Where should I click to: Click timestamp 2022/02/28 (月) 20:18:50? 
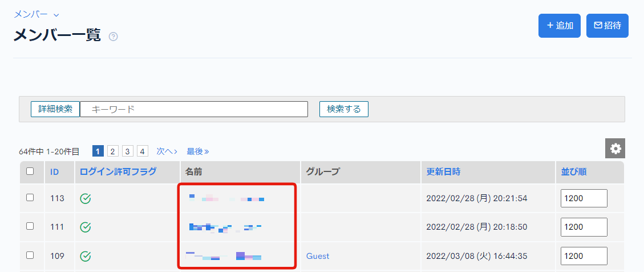coord(477,227)
